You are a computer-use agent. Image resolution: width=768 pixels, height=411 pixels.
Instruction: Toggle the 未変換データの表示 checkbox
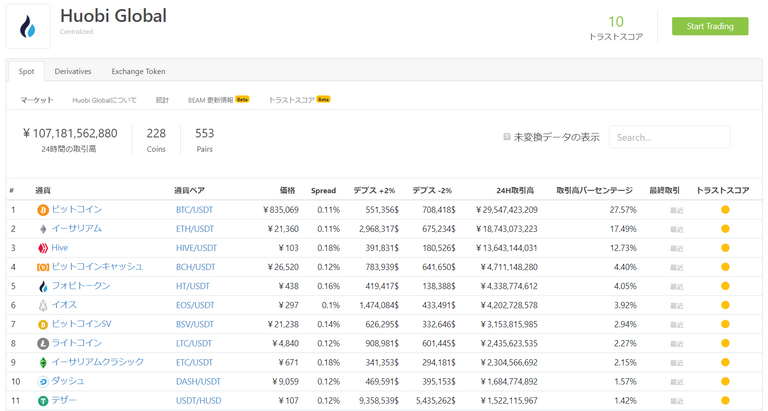(507, 137)
